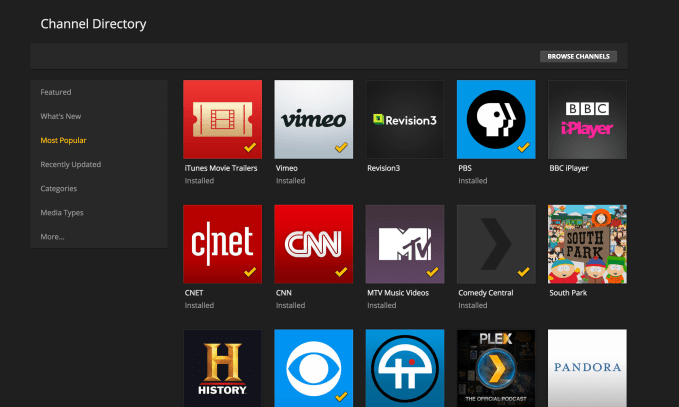The width and height of the screenshot is (679, 407).
Task: Switch to the Featured section
Action: click(x=99, y=92)
